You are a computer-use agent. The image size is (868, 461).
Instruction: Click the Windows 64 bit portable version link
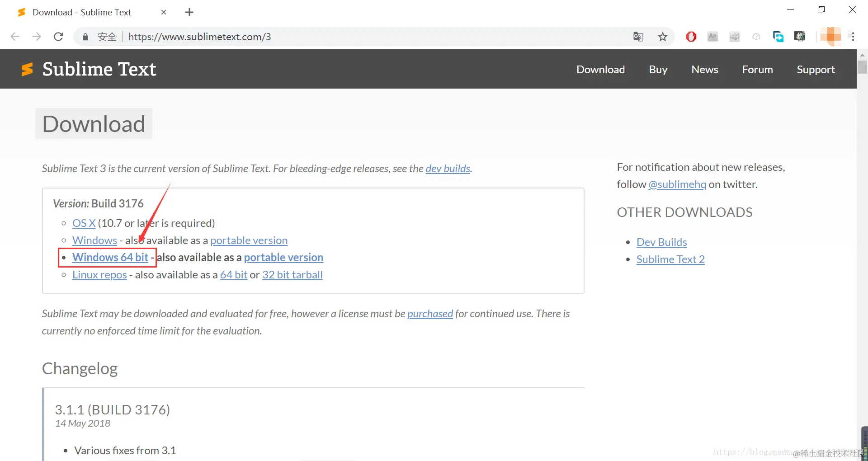(x=283, y=258)
